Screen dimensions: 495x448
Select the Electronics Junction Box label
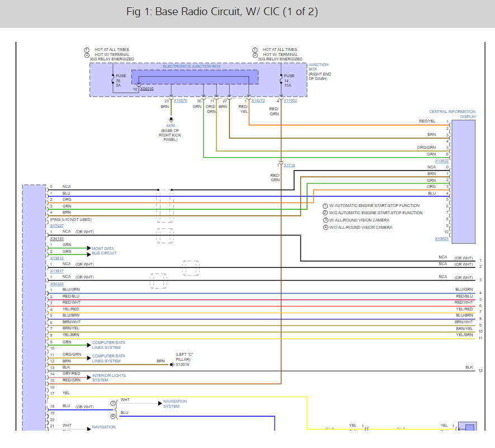click(191, 67)
